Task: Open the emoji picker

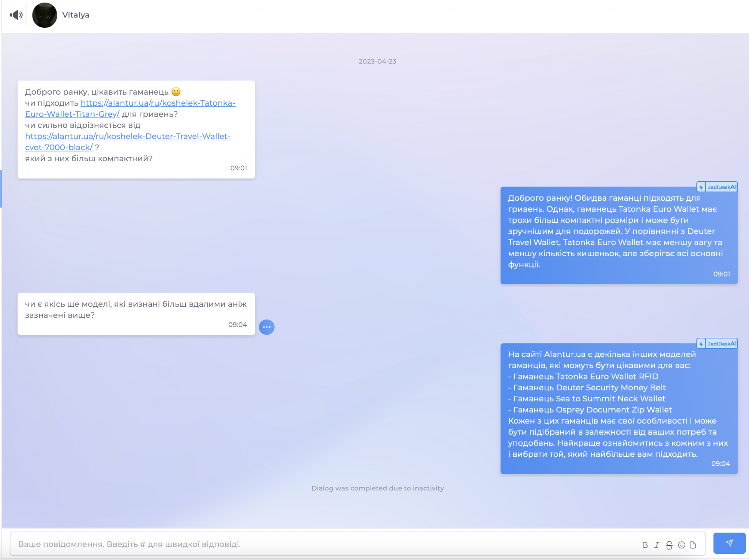Action: pos(682,545)
